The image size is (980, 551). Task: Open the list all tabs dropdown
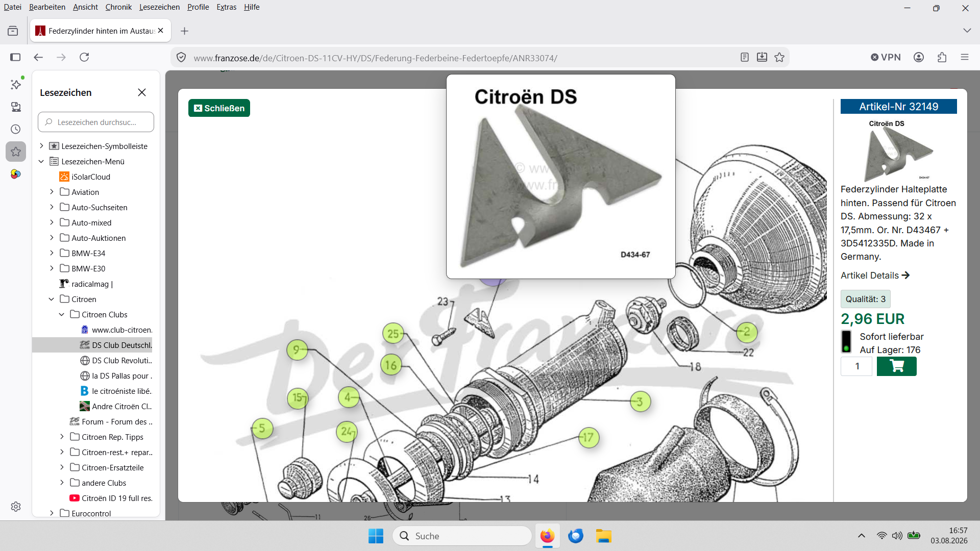[967, 31]
